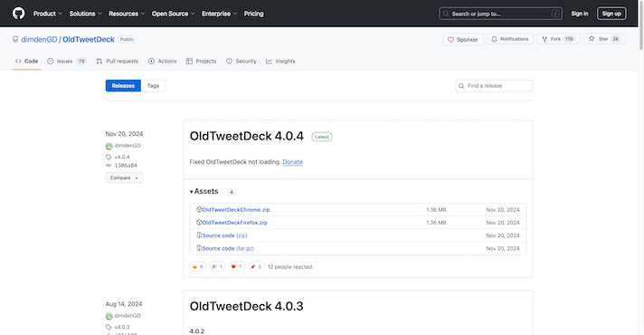Click the 1.36 MB size of OldTweetDeckChrome.zip
This screenshot has height=335, width=644.
tap(436, 210)
